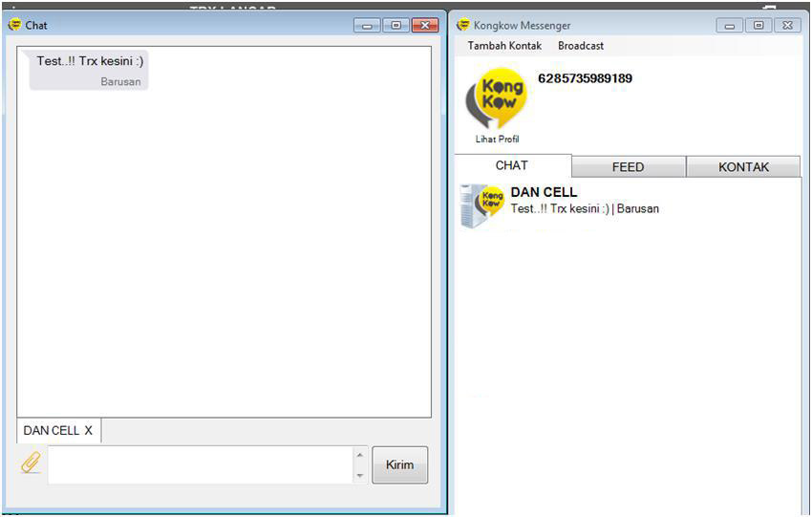Click the message box scroll down arrow
Viewport: 812px width, 517px height.
[x=360, y=475]
